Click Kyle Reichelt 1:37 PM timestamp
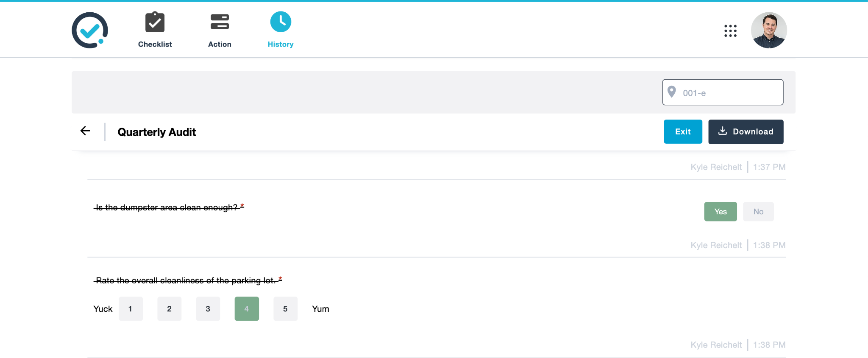 point(738,167)
